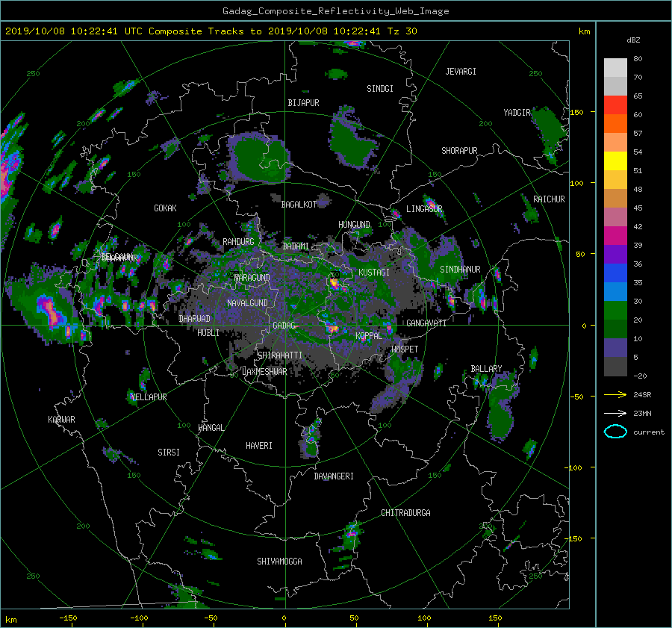Click the GANGAVATI city label
This screenshot has width=672, height=628.
pyautogui.click(x=426, y=323)
